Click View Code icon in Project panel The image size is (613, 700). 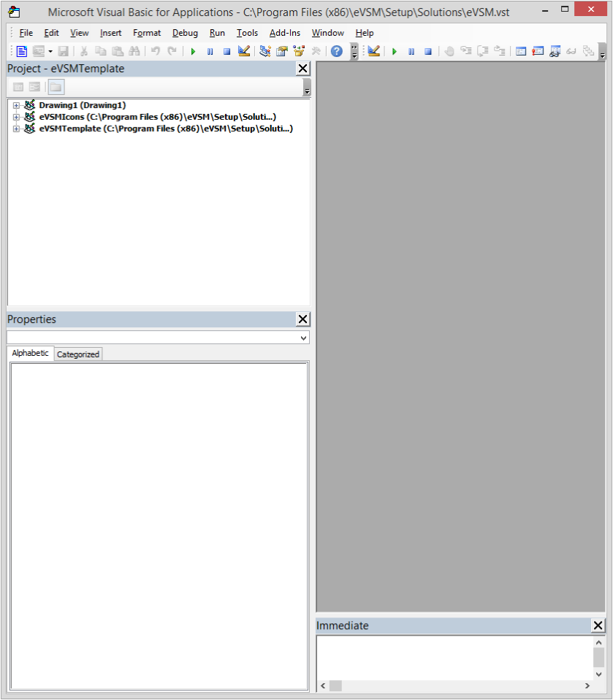[18, 87]
